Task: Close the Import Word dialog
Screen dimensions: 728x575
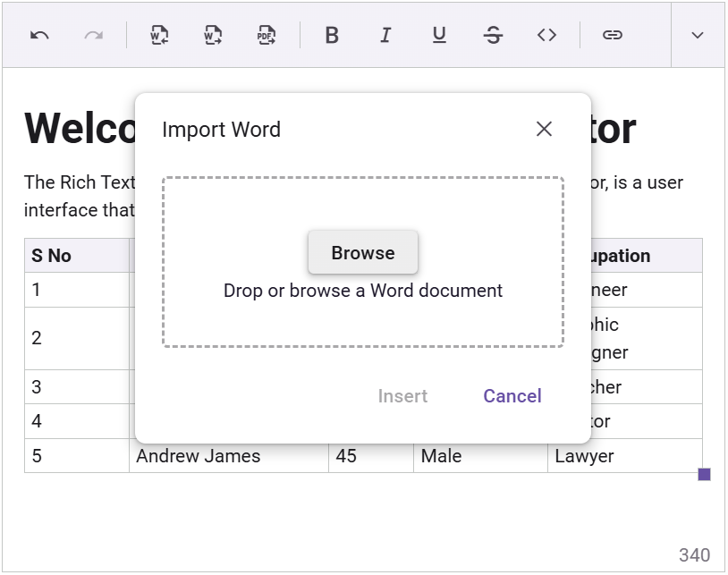Action: pos(544,129)
